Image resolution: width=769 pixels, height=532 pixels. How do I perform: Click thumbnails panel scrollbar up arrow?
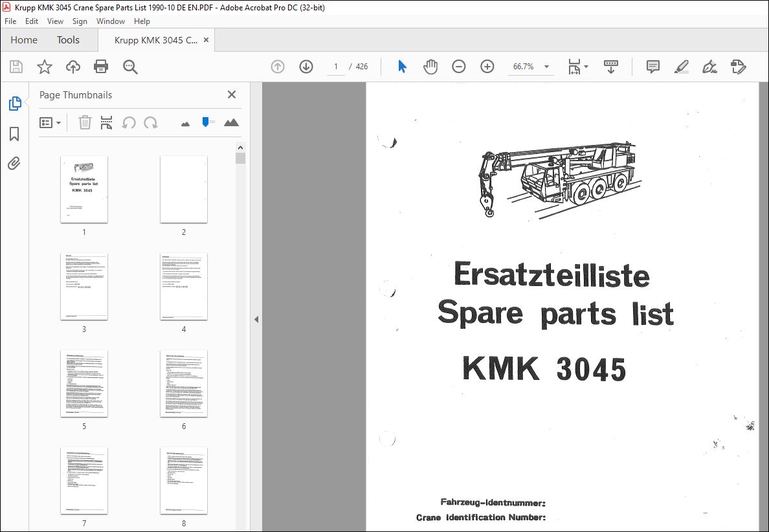[240, 148]
